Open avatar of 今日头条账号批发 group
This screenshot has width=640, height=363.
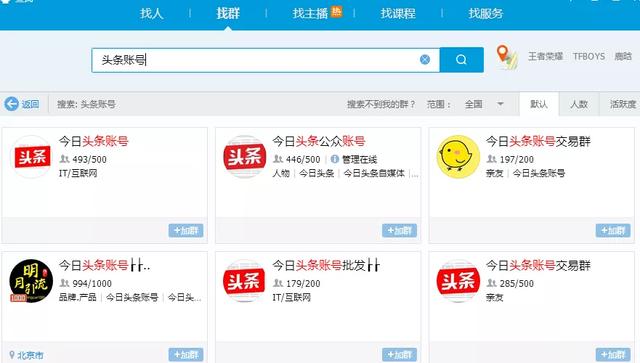point(244,281)
